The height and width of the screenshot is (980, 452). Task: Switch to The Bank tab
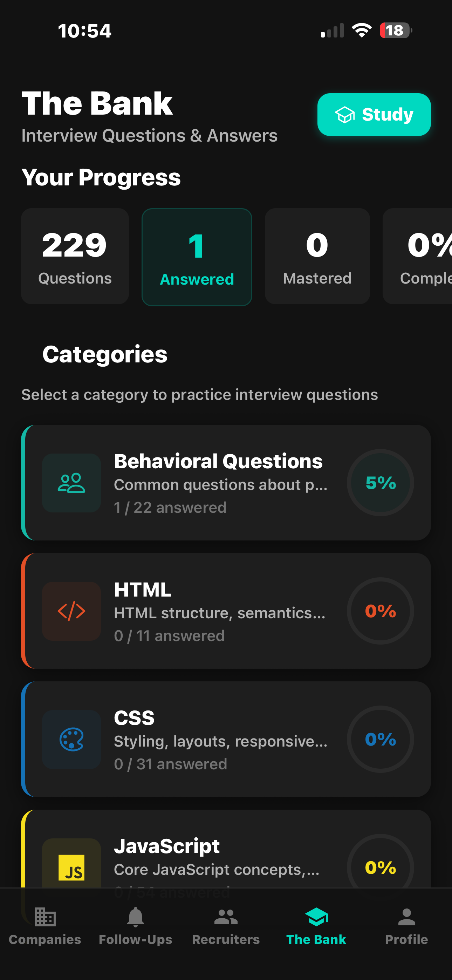click(x=316, y=925)
